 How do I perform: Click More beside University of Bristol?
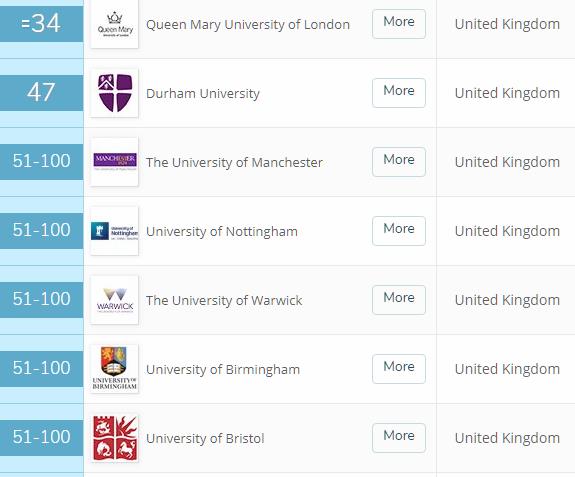point(399,438)
